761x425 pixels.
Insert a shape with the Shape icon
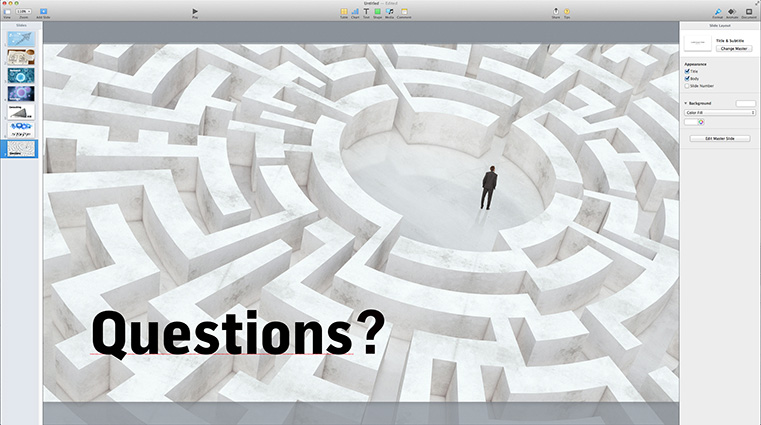pos(378,11)
